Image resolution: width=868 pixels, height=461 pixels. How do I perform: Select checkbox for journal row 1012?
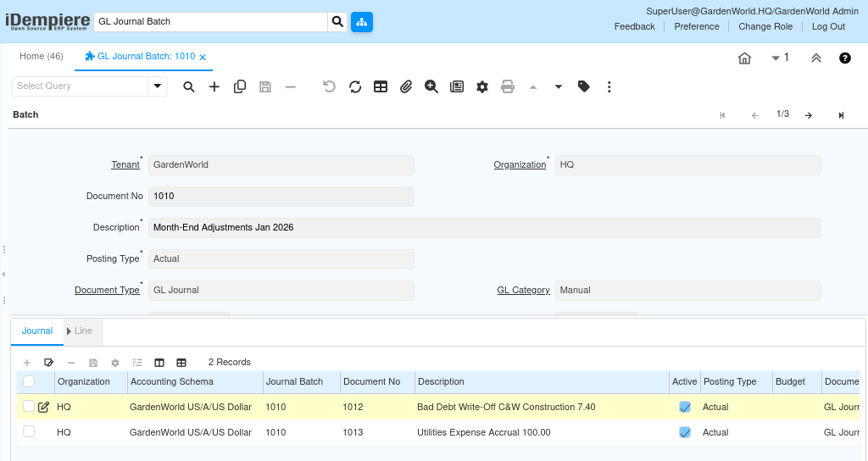[29, 407]
